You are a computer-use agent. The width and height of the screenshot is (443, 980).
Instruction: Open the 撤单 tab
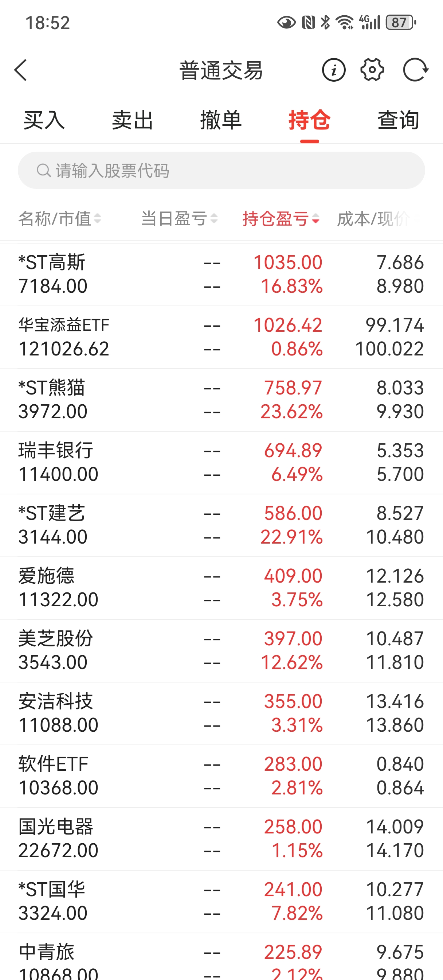pyautogui.click(x=221, y=120)
